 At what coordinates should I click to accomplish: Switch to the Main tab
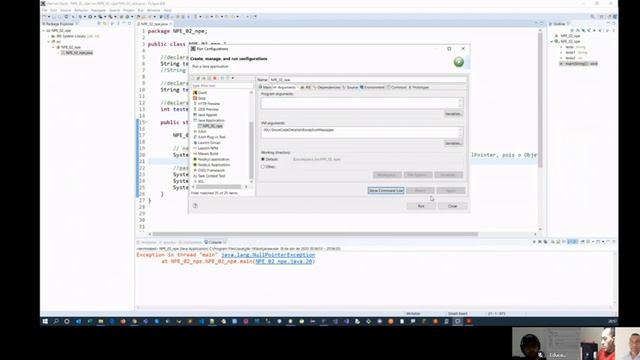(x=265, y=87)
